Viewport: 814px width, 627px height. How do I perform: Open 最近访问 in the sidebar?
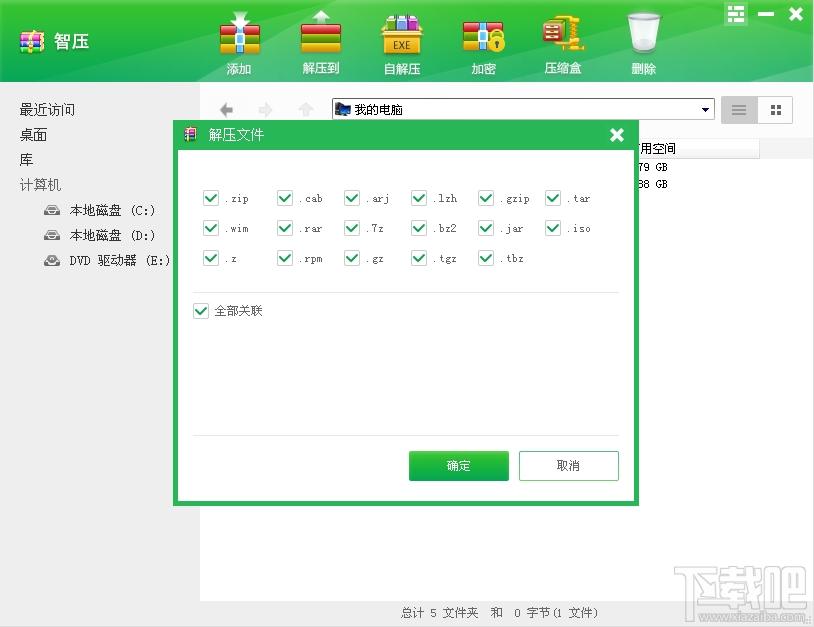click(x=47, y=110)
